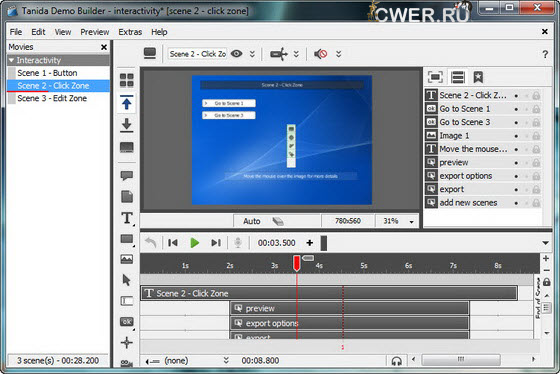The width and height of the screenshot is (560, 374).
Task: Click the Auto button below the preview
Action: [252, 221]
